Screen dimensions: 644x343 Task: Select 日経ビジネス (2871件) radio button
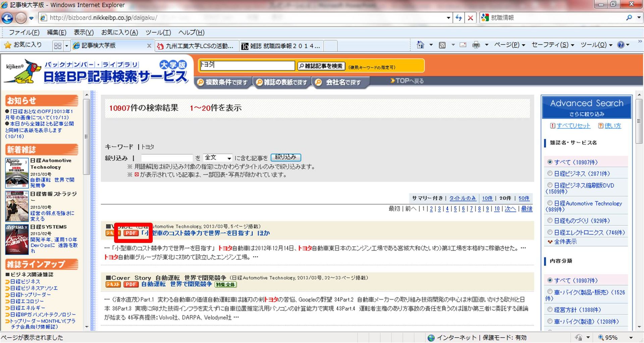550,173
